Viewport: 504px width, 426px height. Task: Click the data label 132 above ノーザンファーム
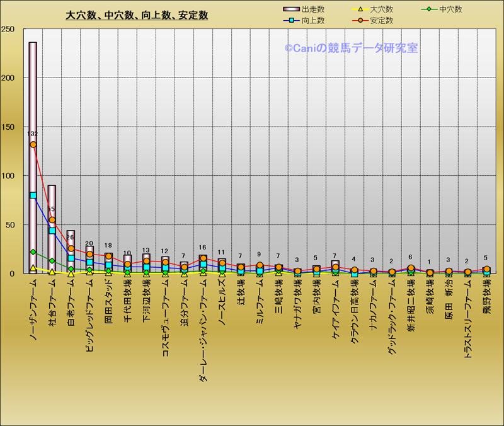coord(33,134)
